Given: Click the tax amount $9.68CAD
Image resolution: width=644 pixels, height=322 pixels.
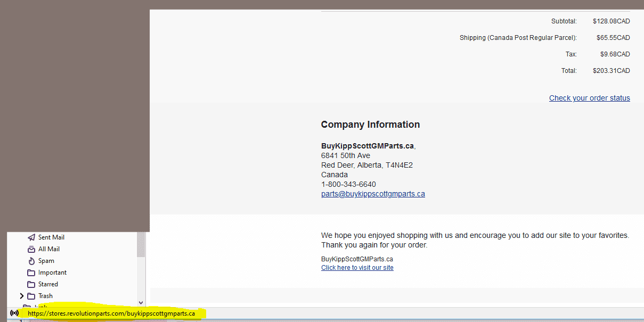Looking at the screenshot, I should pos(615,54).
